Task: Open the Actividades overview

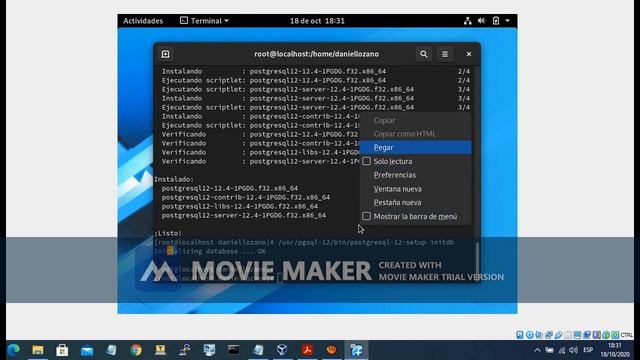Action: [143, 21]
